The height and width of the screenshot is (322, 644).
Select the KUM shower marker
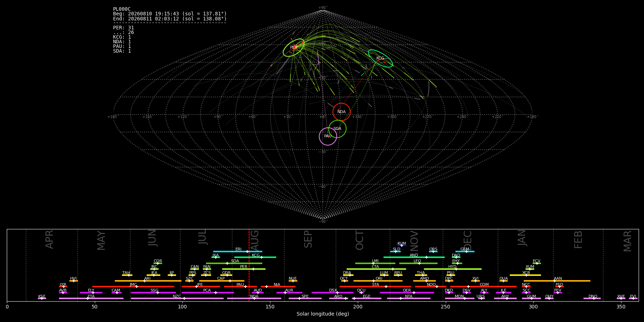(402, 245)
